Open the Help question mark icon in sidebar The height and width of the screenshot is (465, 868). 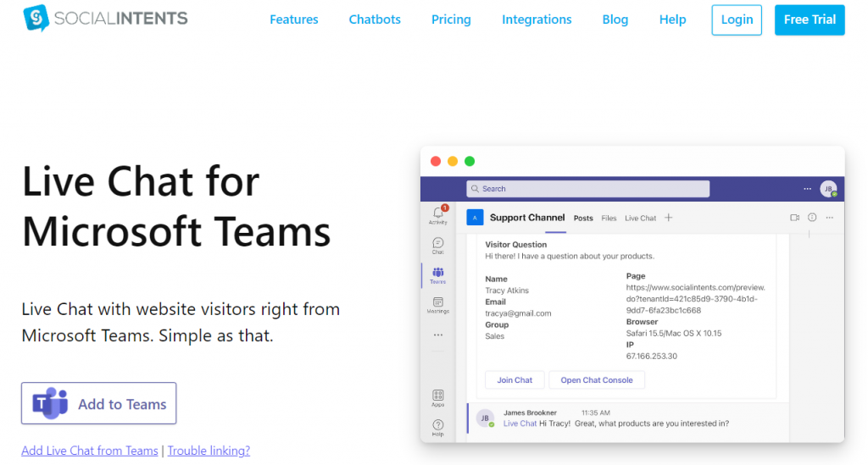coord(438,428)
